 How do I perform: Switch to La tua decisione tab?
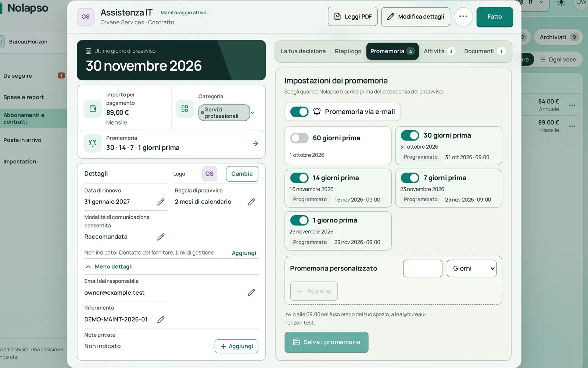(303, 51)
